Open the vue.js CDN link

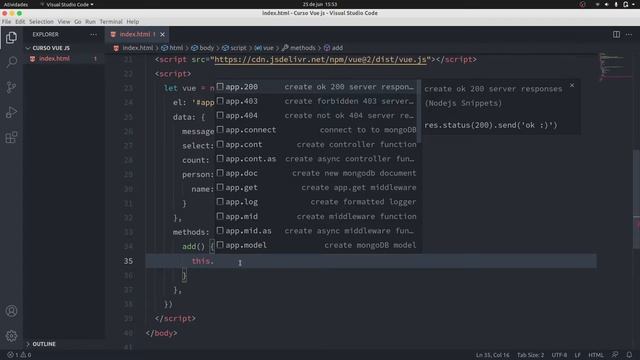[x=321, y=60]
